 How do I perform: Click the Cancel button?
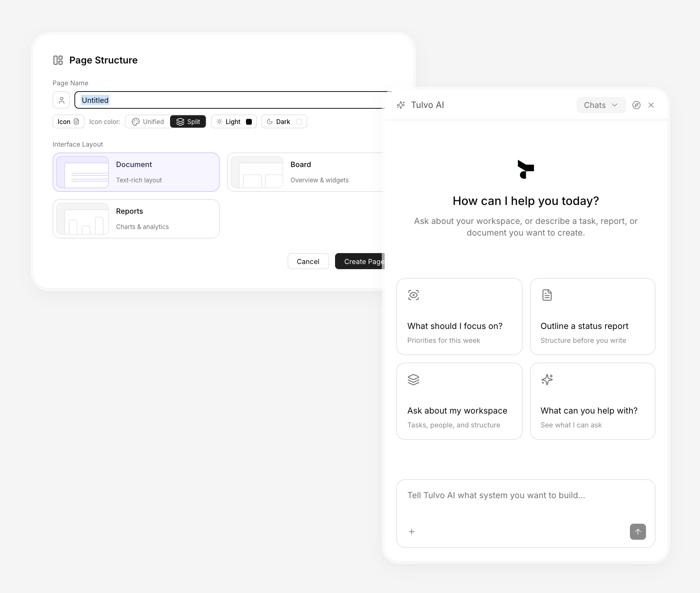[308, 261]
